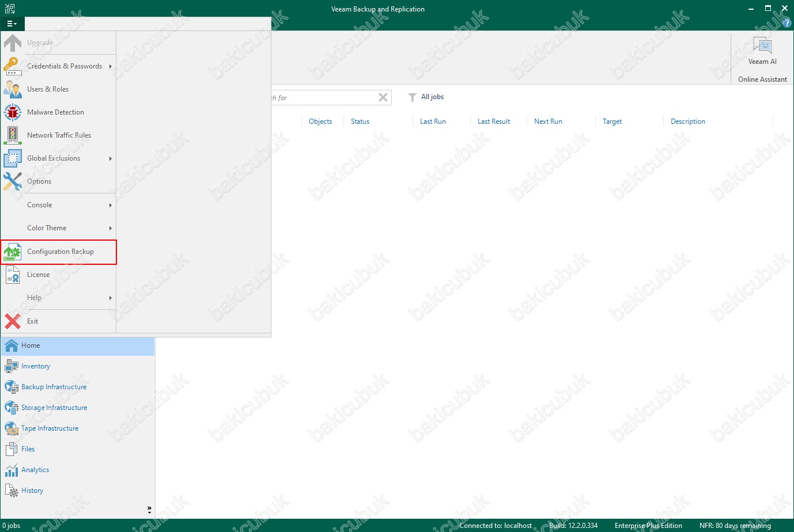Go to Tape Infrastructure view
This screenshot has width=794, height=532.
78,428
